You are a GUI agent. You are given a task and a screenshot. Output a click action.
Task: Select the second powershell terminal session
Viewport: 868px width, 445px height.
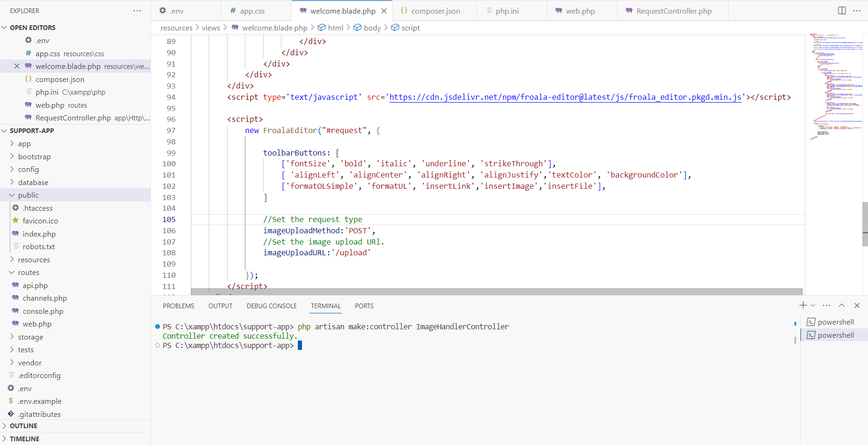coord(835,335)
